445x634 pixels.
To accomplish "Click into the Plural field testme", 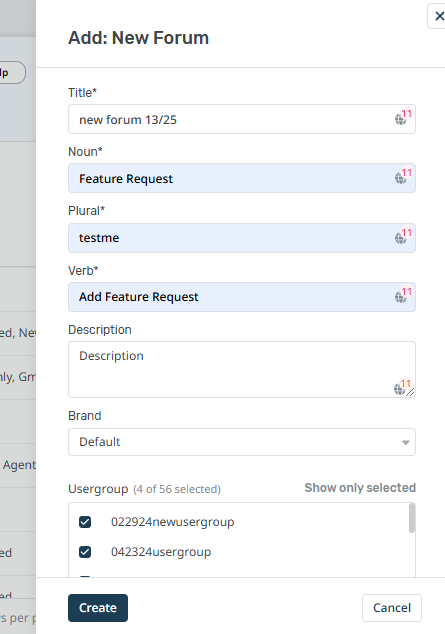I will tap(242, 238).
